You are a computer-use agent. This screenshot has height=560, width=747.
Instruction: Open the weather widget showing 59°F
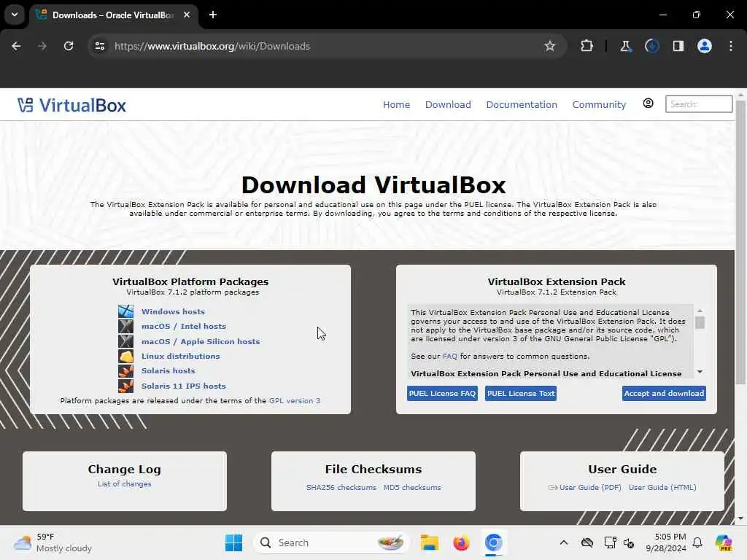coord(53,542)
